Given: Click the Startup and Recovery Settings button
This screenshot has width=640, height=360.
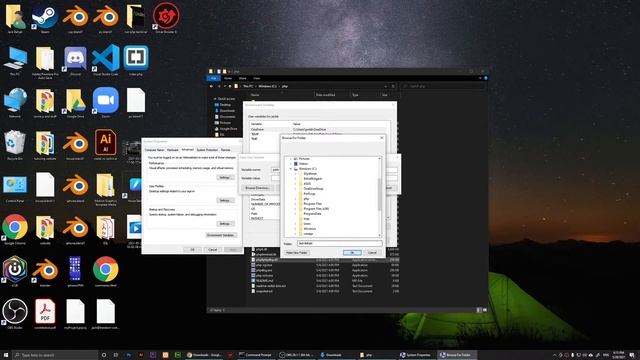Looking at the screenshot, I should tap(225, 224).
